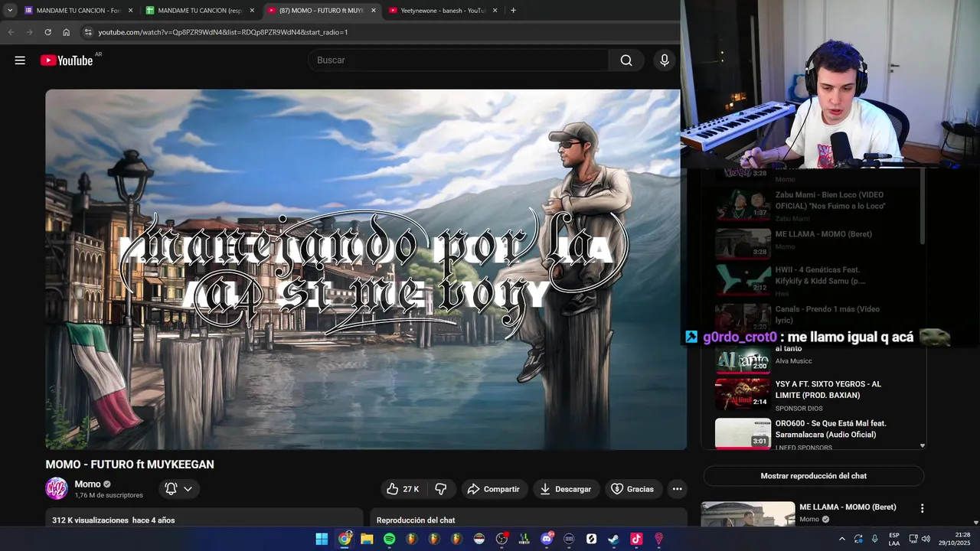Open the Momo channel avatar
The width and height of the screenshot is (980, 551).
[x=57, y=488]
